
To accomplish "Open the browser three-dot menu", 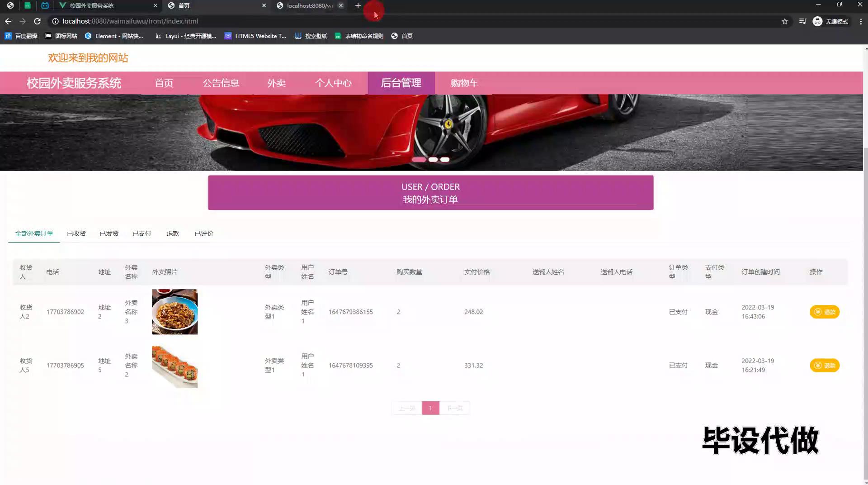I will (861, 21).
